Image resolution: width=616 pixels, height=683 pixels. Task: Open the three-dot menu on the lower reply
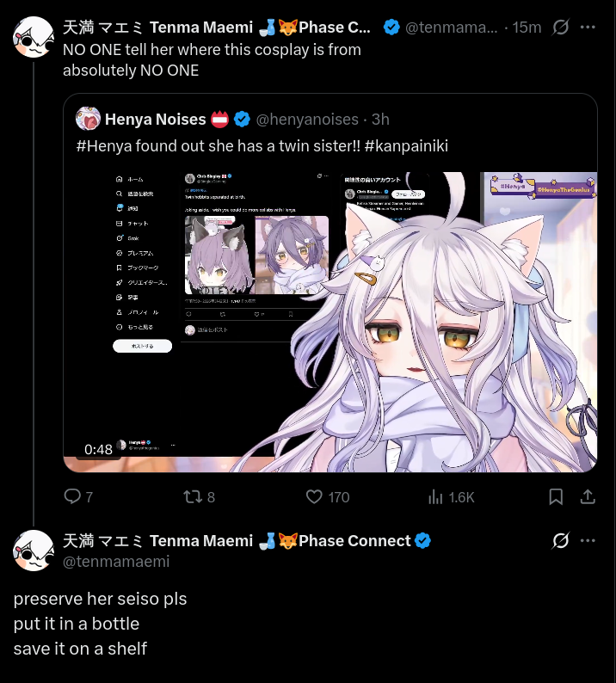pyautogui.click(x=588, y=540)
